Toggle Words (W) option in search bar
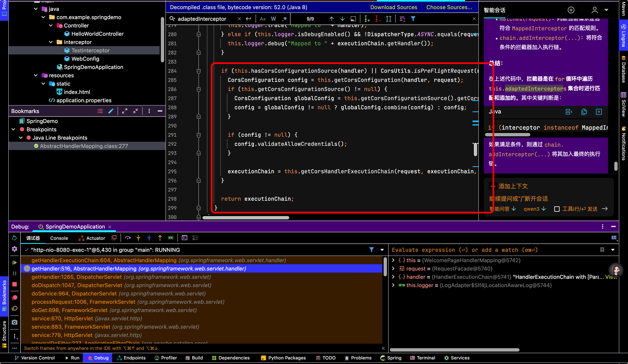Viewport: 628px width, 364px height. pyautogui.click(x=273, y=19)
